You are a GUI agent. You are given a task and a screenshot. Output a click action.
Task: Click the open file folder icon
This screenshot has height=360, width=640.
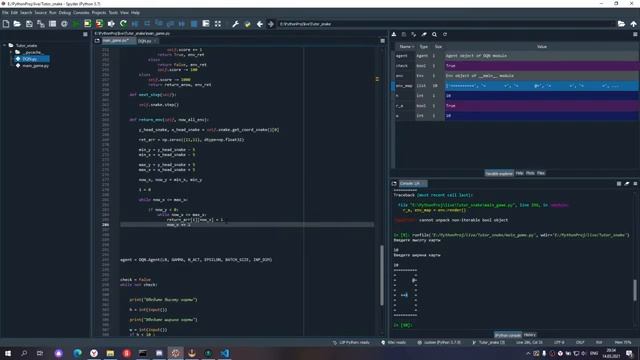pos(17,24)
